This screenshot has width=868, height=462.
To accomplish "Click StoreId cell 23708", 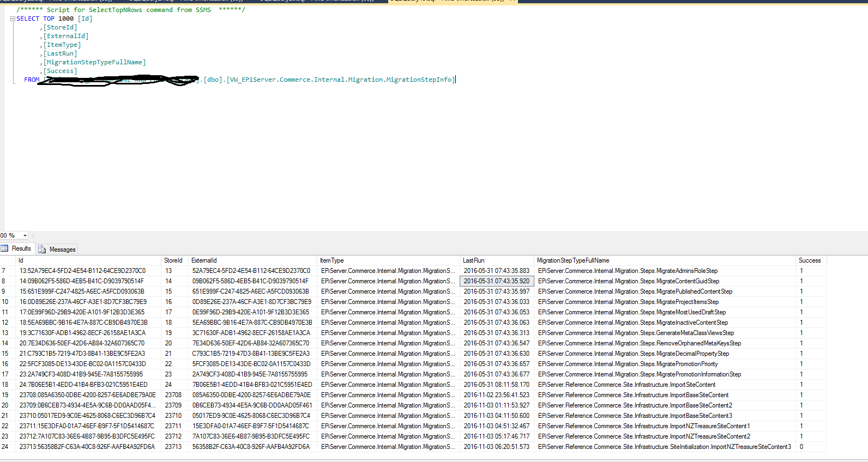I will pos(175,395).
